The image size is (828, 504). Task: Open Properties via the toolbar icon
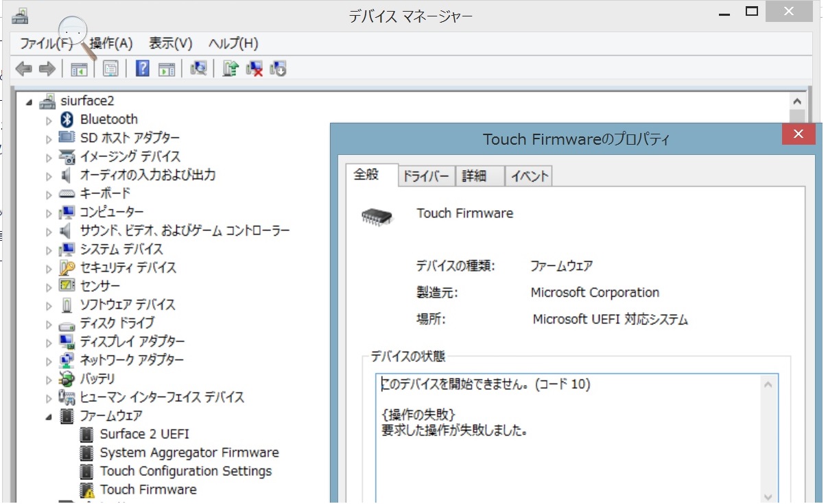click(x=110, y=69)
